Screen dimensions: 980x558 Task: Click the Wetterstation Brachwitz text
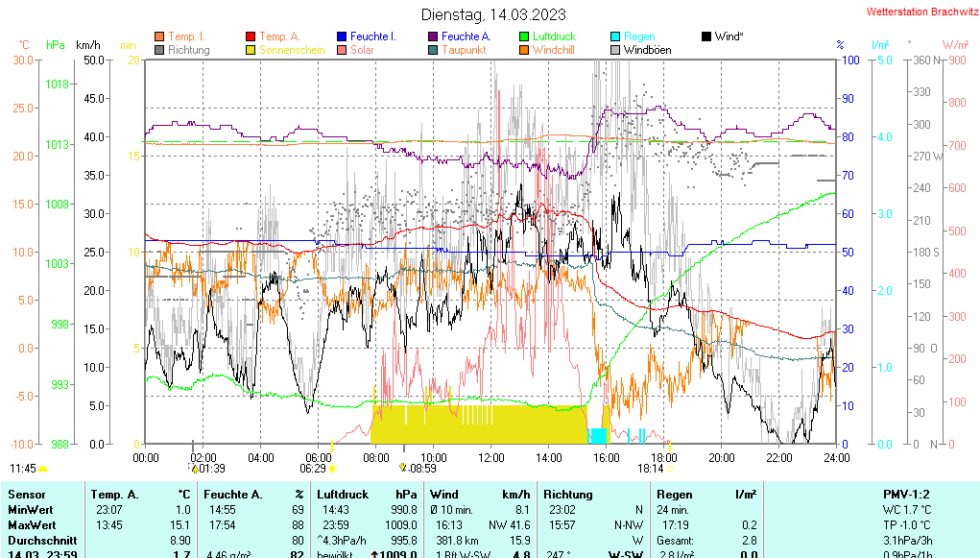pyautogui.click(x=920, y=12)
